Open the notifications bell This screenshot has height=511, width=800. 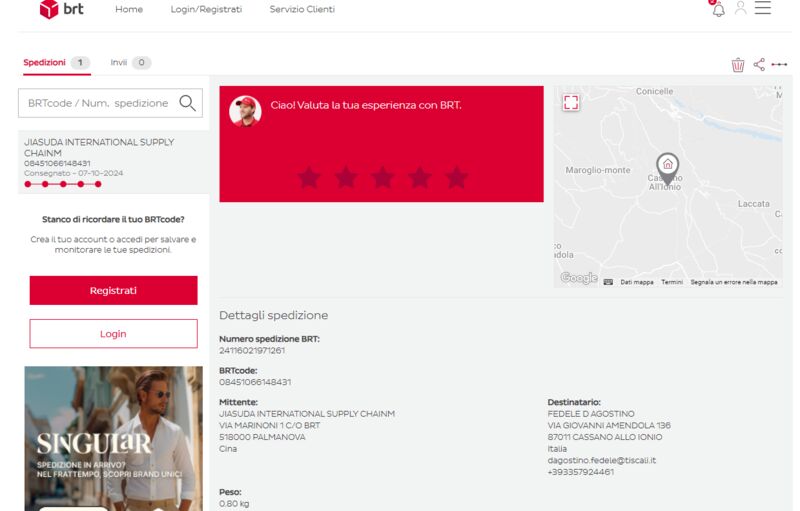(x=718, y=9)
